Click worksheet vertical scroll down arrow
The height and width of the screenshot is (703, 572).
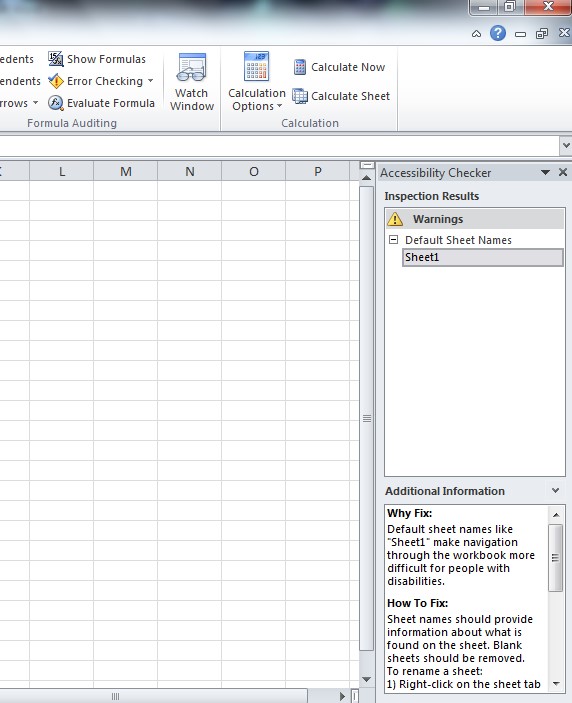click(367, 680)
